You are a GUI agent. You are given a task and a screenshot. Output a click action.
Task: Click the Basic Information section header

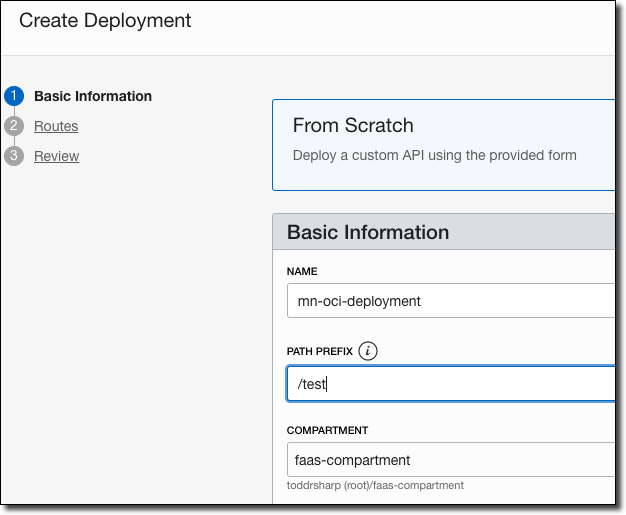pos(368,232)
